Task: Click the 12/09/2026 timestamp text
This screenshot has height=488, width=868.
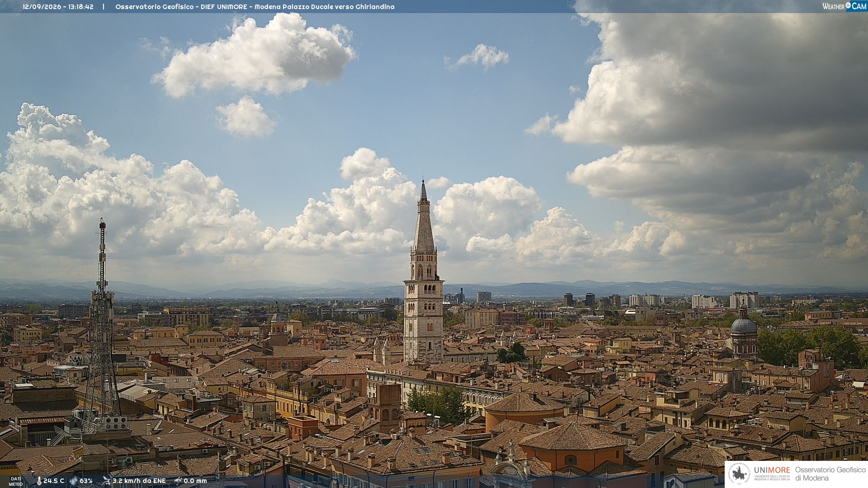Action: tap(42, 7)
